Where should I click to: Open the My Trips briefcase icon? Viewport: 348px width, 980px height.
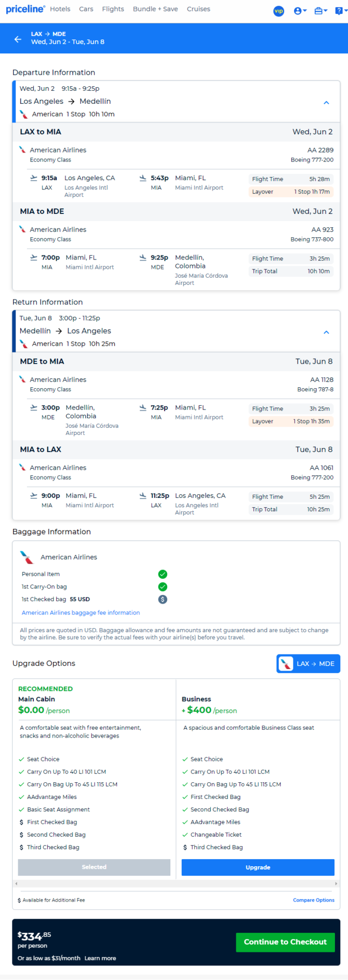coord(321,10)
